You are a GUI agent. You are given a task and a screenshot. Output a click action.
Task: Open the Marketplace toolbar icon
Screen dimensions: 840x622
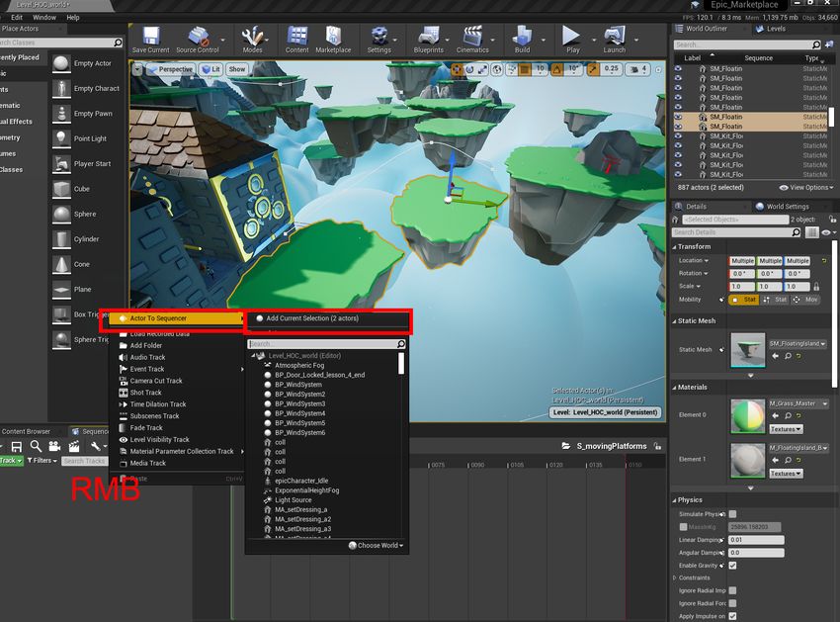pos(333,37)
